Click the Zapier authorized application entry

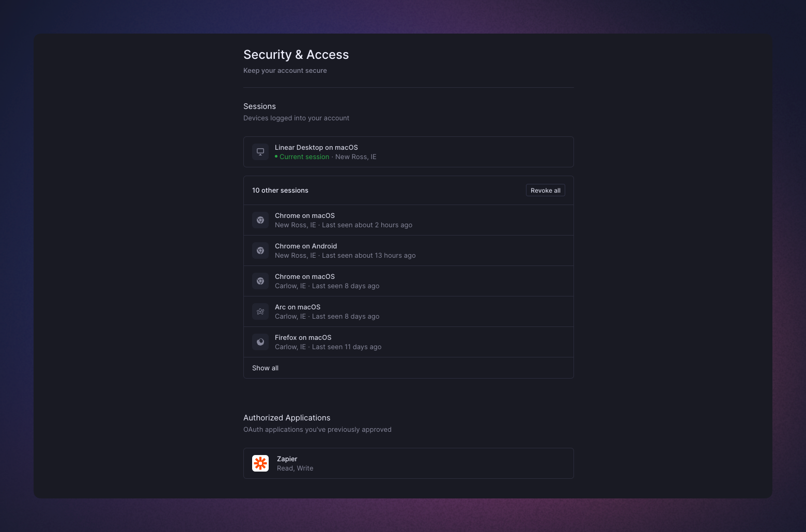(x=408, y=463)
